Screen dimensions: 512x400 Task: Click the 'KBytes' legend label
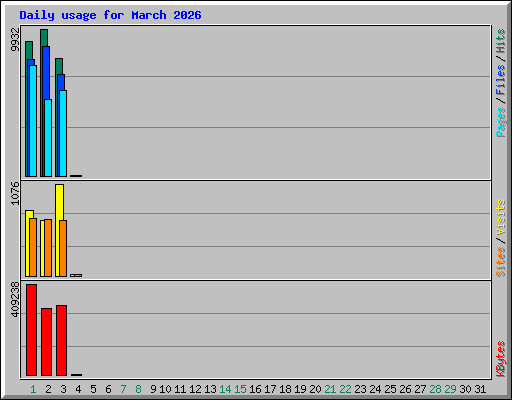tap(500, 359)
